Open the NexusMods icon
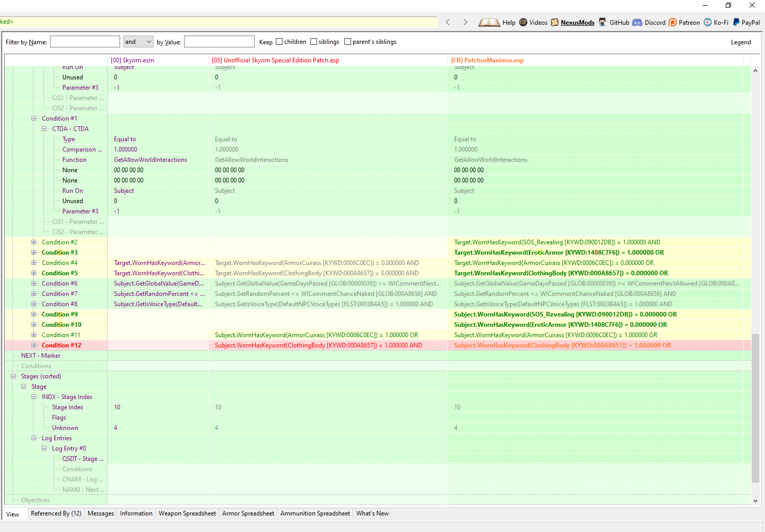765x532 pixels. point(555,22)
